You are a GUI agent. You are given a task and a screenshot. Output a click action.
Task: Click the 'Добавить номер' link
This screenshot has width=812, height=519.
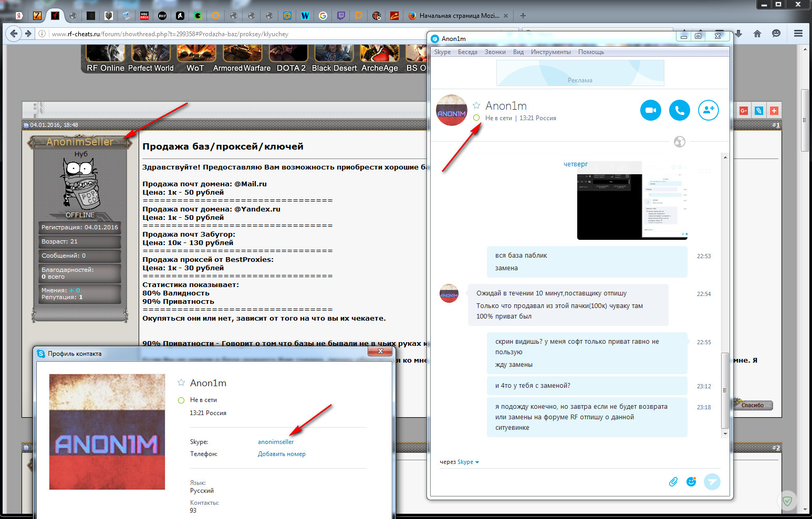click(x=282, y=454)
